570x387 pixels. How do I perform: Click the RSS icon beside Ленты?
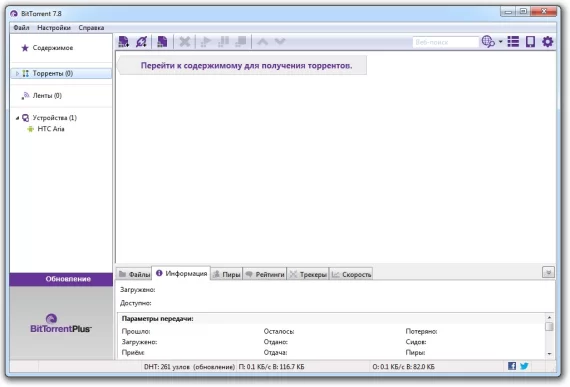tap(25, 96)
